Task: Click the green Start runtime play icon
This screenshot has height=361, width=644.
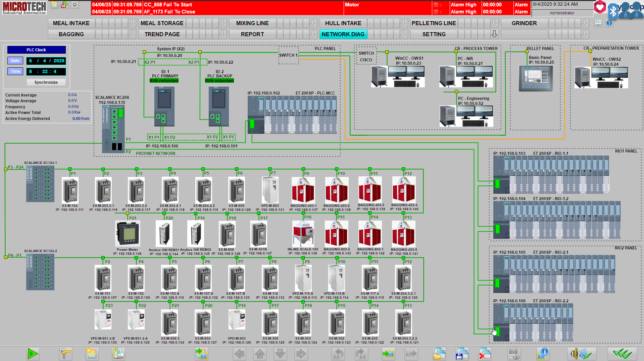Action: (33, 354)
